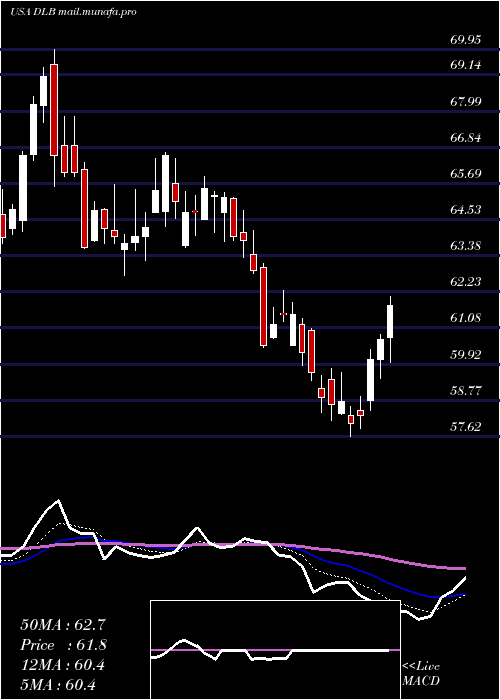This screenshot has height=700, width=500.
Task: Select the 69.95 price level label
Action: tap(466, 40)
